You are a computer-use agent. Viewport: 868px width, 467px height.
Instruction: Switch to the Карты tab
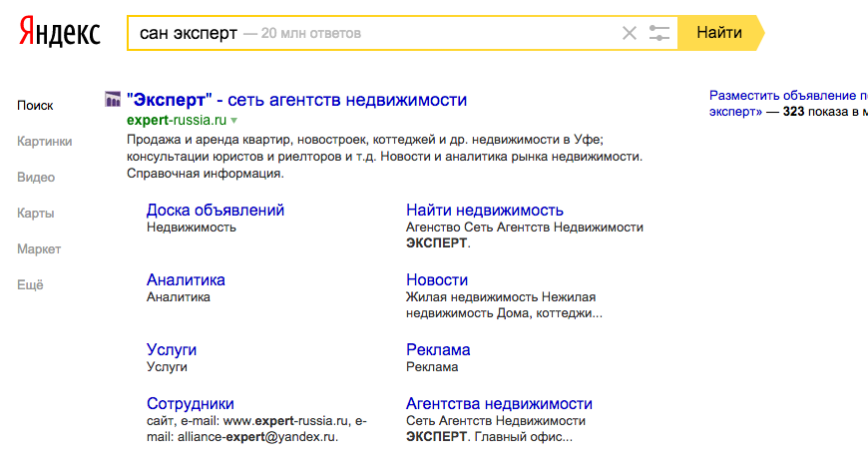coord(36,214)
